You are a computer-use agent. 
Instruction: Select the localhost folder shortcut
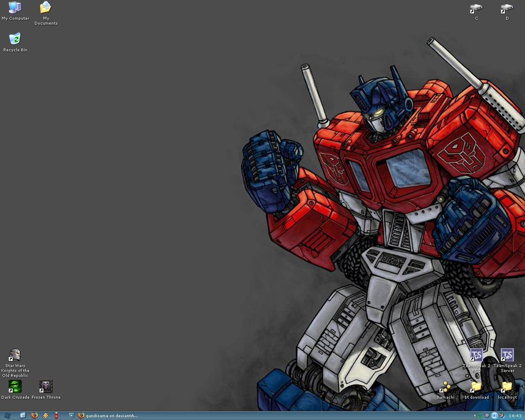(x=507, y=390)
